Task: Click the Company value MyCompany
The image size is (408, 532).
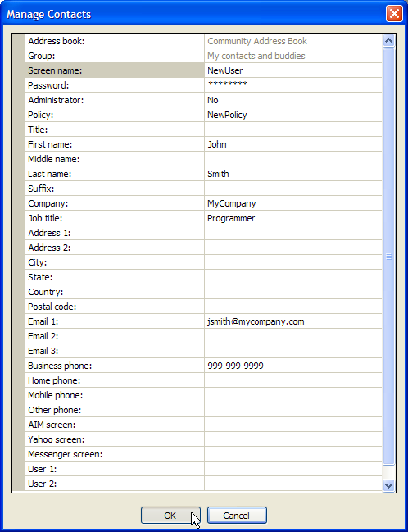Action: coord(293,203)
